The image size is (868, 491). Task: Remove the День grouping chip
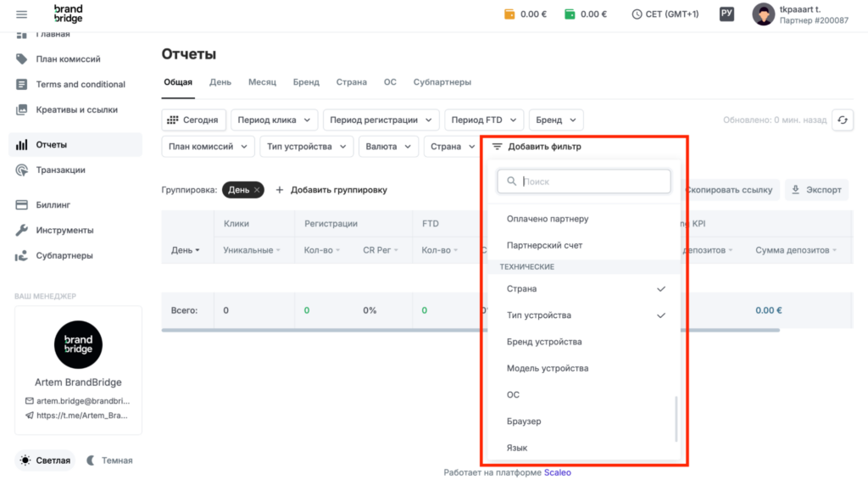click(x=257, y=190)
